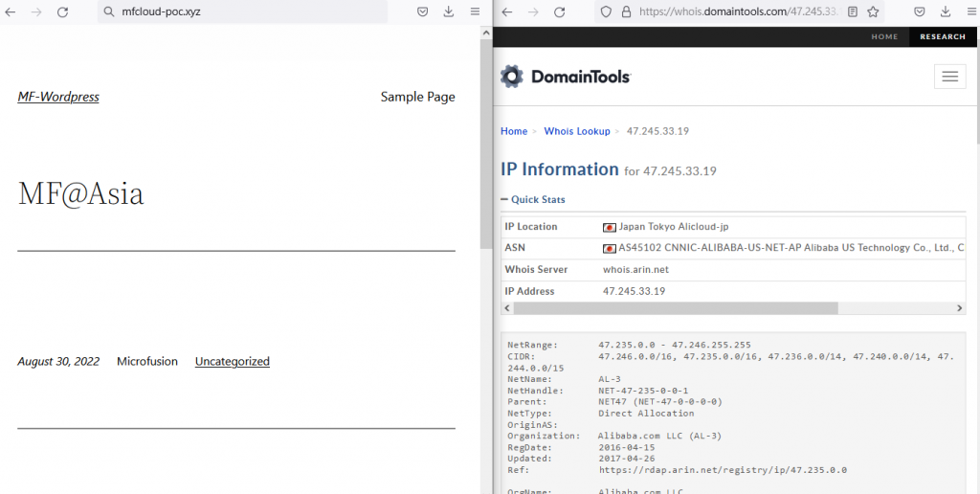This screenshot has height=494, width=980.
Task: Click the AS45102 CNNIC-ALIBABA ASN text
Action: click(x=791, y=248)
